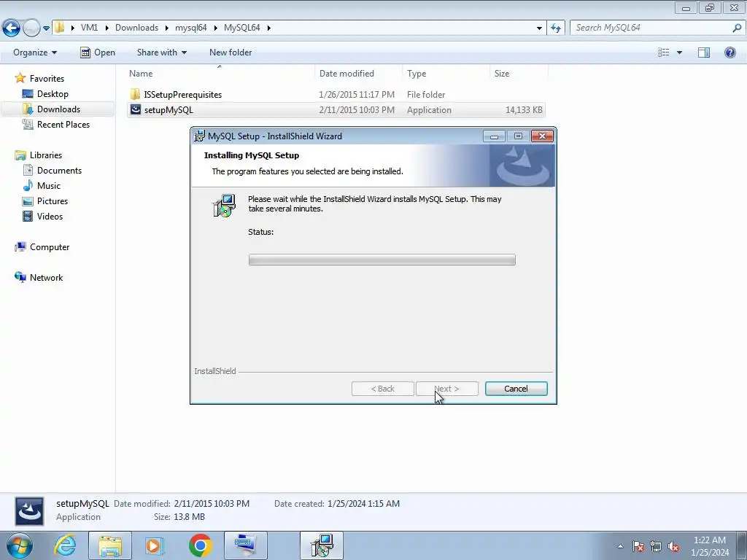Select Network in the navigation pane
This screenshot has width=747, height=560.
pyautogui.click(x=46, y=278)
